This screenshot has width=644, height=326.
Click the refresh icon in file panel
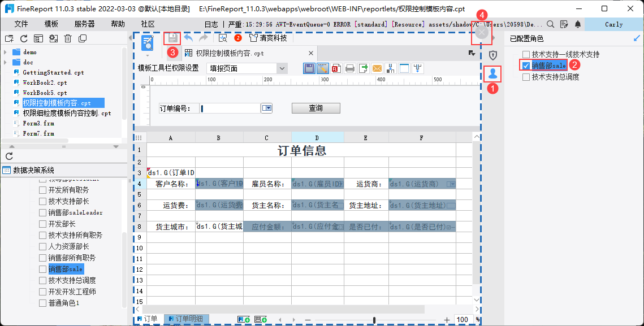pyautogui.click(x=24, y=38)
